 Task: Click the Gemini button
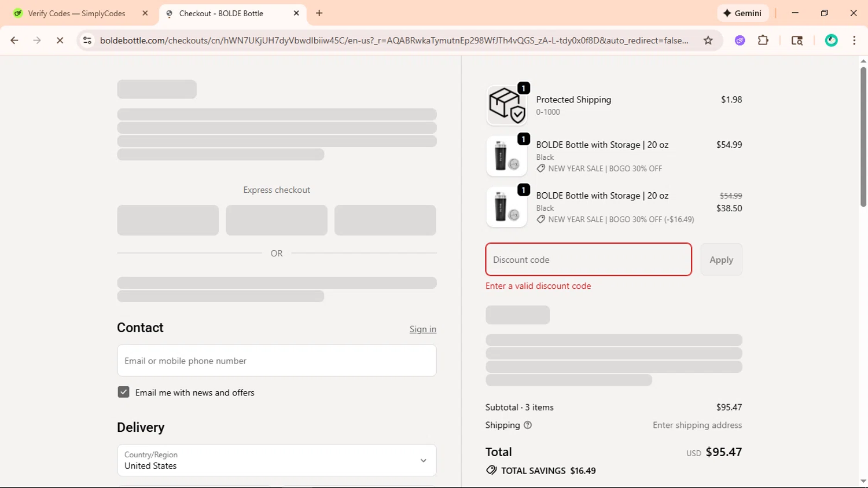point(743,13)
